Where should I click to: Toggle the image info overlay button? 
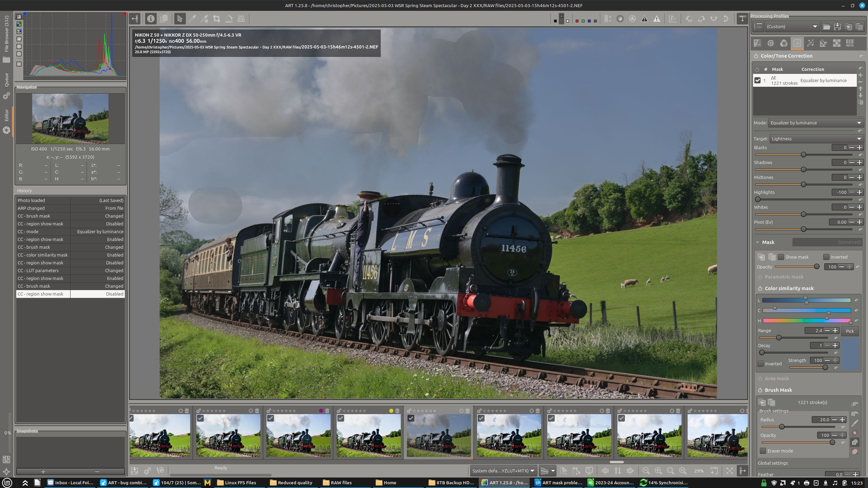point(151,19)
